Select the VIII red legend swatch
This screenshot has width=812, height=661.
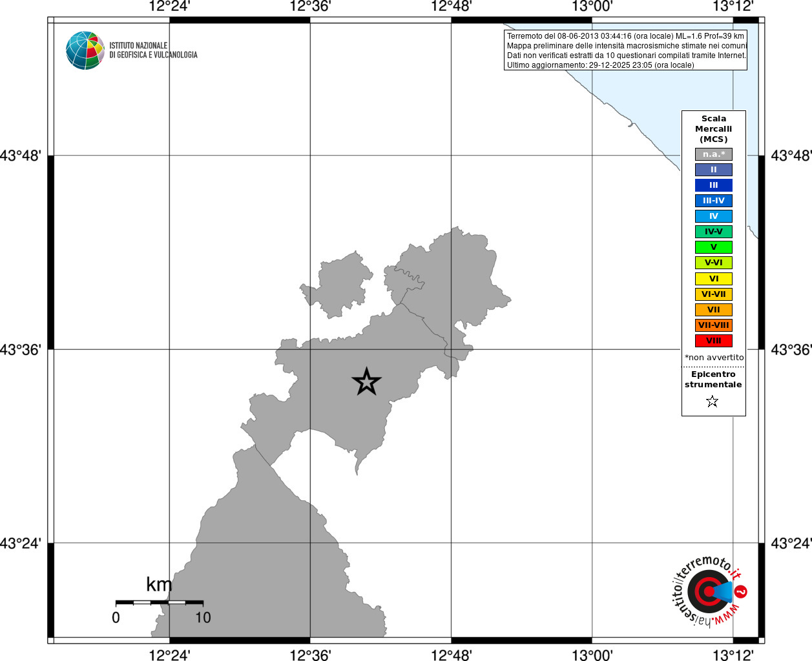(x=714, y=341)
